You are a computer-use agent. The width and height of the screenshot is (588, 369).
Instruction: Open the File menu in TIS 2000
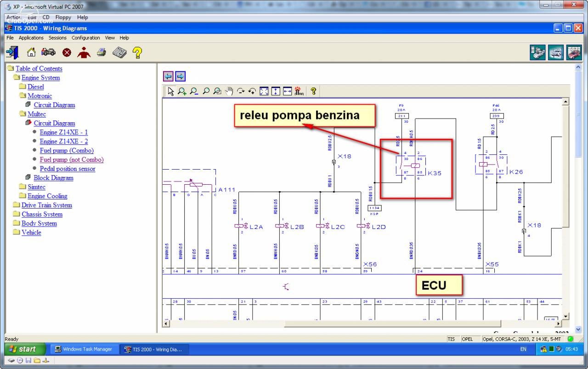tap(10, 38)
